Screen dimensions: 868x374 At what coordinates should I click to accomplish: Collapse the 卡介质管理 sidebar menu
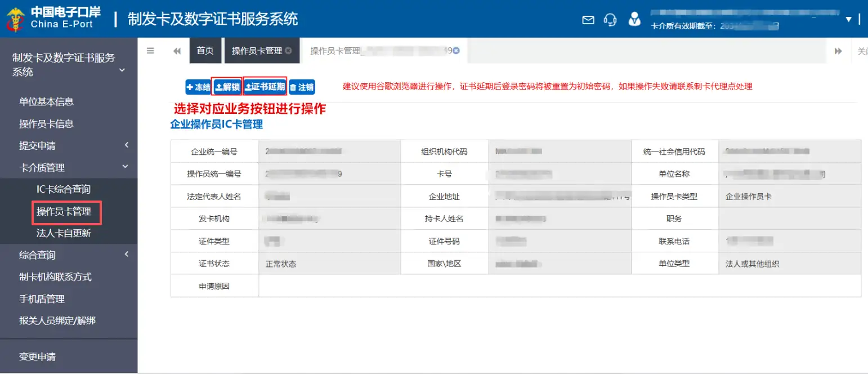[x=69, y=168]
